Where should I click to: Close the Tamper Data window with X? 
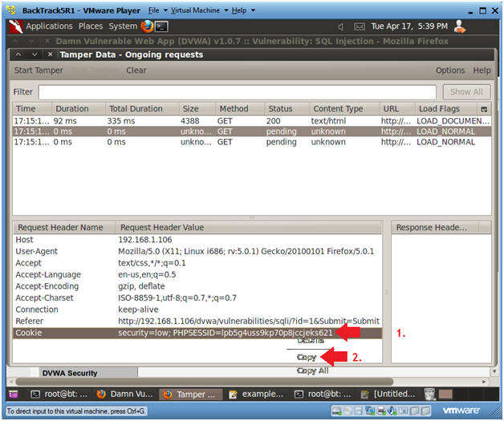tap(50, 55)
